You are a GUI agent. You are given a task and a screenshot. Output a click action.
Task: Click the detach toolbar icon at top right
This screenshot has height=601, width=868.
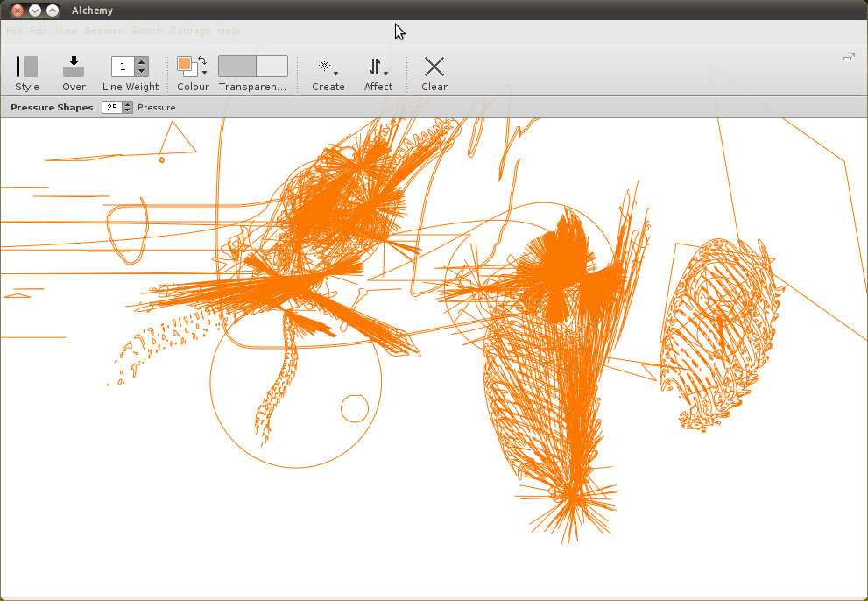click(848, 56)
